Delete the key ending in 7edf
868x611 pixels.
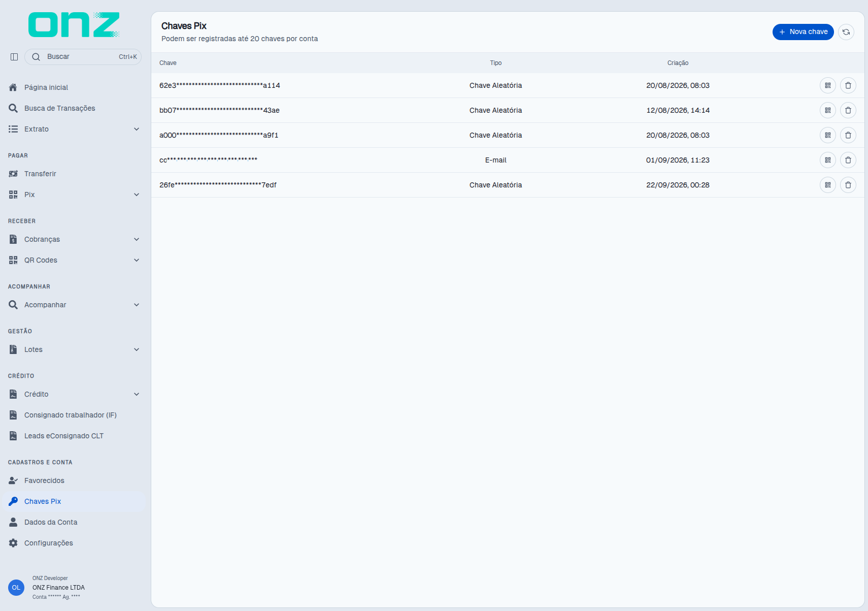pyautogui.click(x=848, y=185)
